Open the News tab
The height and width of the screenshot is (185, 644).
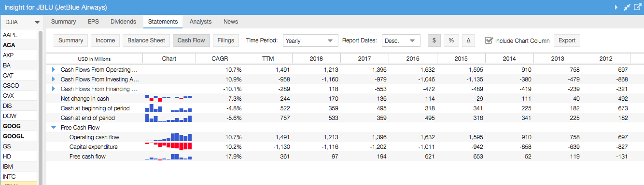point(231,22)
